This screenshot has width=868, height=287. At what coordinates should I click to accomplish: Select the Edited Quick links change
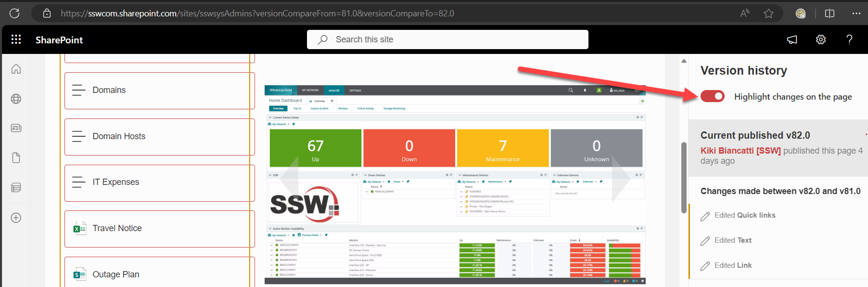744,215
